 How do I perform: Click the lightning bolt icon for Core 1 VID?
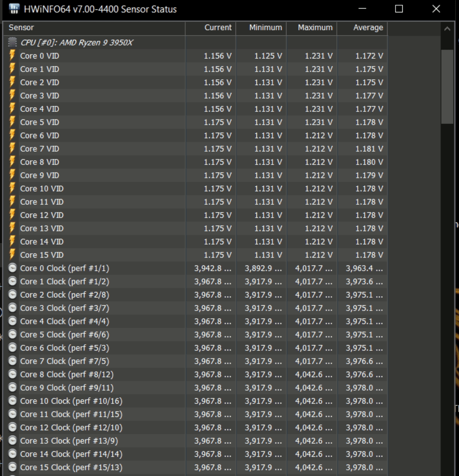(x=12, y=69)
